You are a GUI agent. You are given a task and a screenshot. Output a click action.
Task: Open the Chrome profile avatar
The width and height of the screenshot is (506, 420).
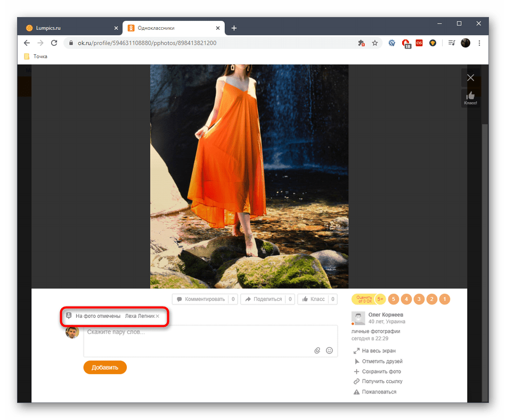click(466, 43)
